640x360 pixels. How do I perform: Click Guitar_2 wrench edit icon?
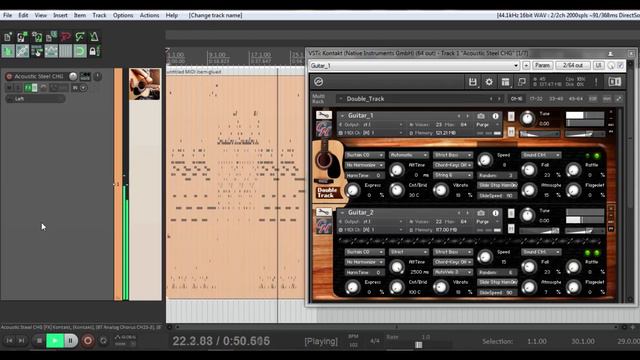(x=324, y=212)
